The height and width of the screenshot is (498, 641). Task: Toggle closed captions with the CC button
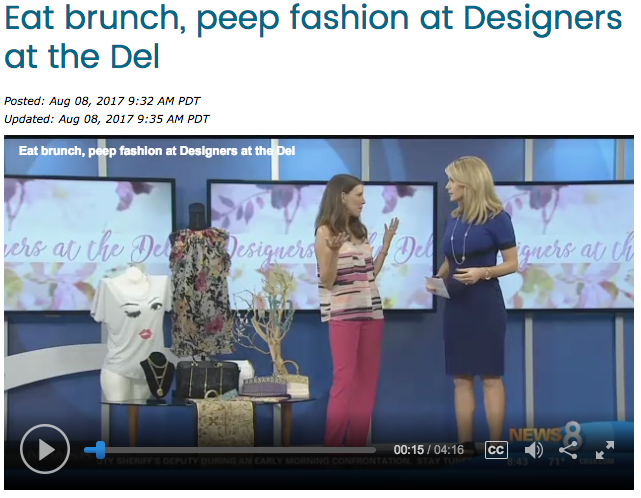496,450
